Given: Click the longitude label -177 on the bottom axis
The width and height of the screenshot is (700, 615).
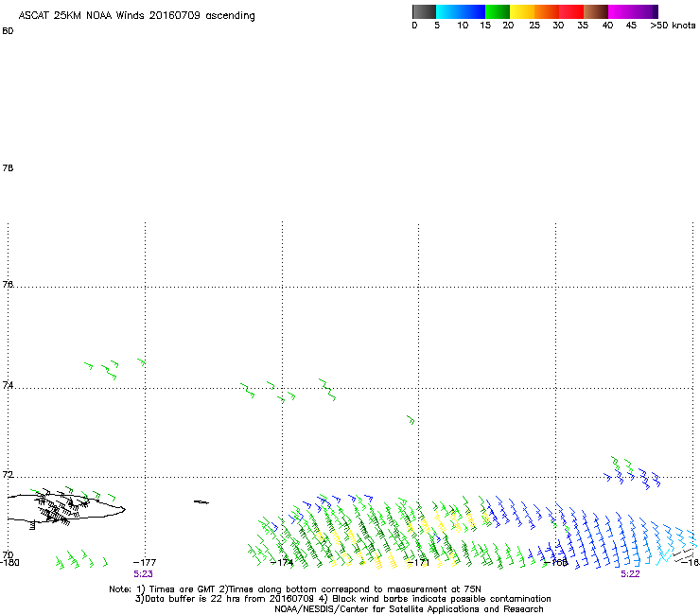Looking at the screenshot, I should [145, 562].
